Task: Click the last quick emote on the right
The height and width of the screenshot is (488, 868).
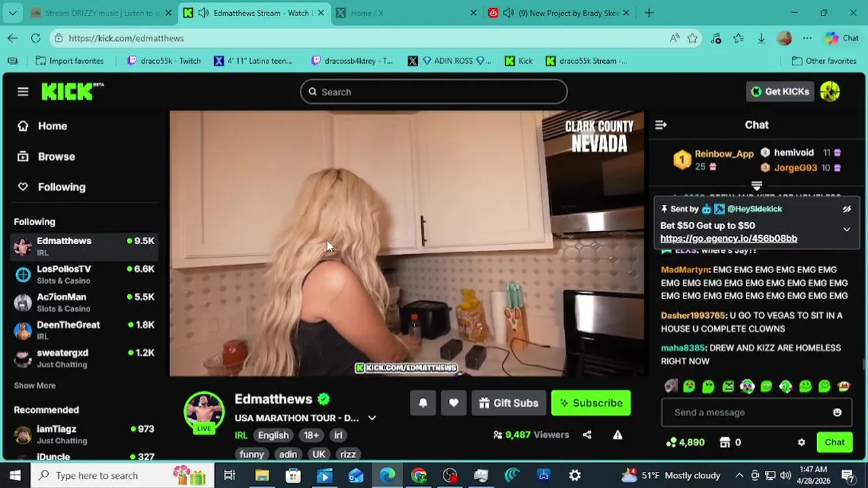Action: click(844, 386)
